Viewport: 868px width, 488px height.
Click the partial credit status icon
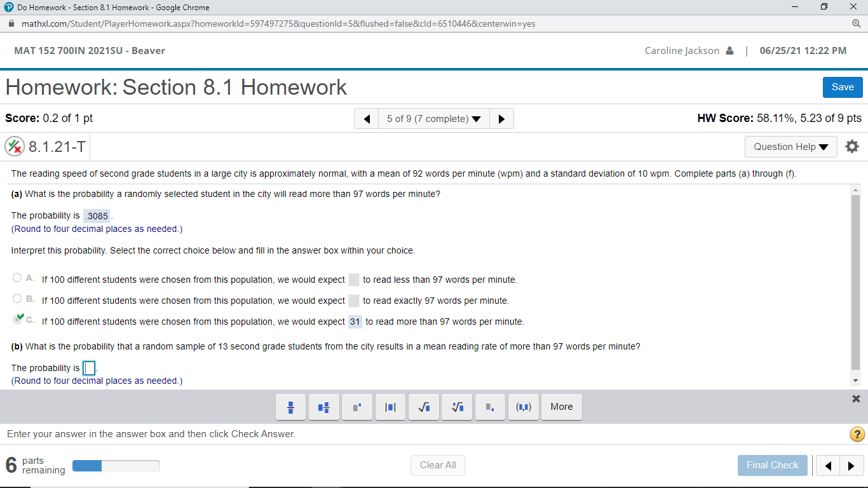click(x=15, y=147)
